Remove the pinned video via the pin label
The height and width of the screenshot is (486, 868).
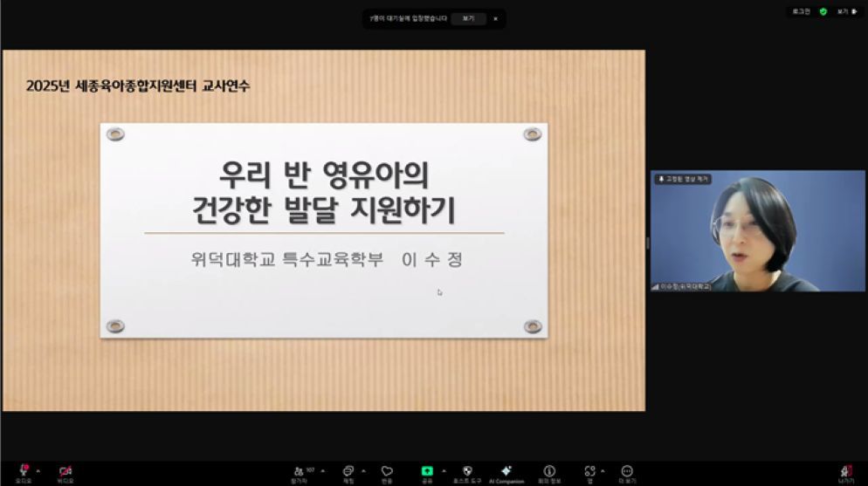coord(683,178)
